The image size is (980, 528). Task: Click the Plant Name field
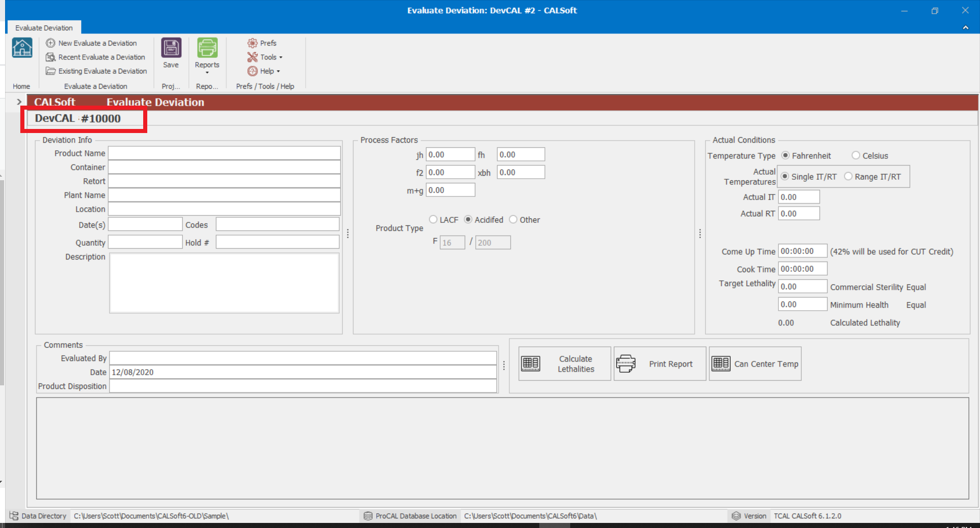[x=224, y=195]
